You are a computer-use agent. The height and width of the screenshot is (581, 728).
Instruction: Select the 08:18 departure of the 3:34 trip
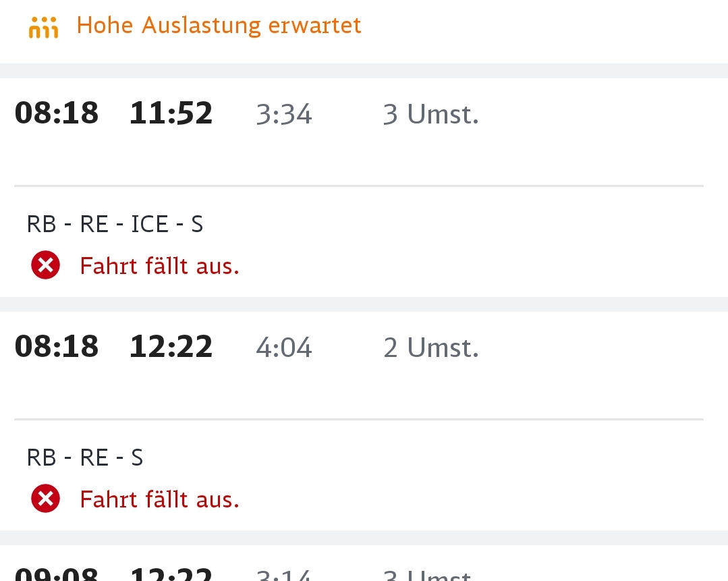pos(57,113)
